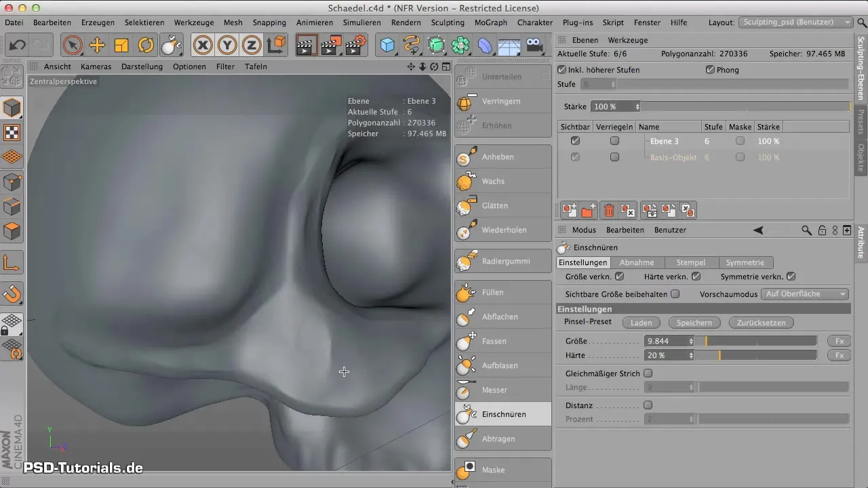Image resolution: width=868 pixels, height=488 pixels.
Task: Click the search magnifier in the Attribute manager
Action: (806, 230)
